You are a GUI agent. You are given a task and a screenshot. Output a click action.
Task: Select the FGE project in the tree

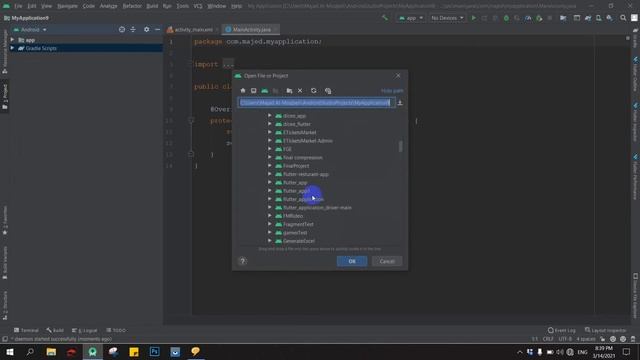287,149
